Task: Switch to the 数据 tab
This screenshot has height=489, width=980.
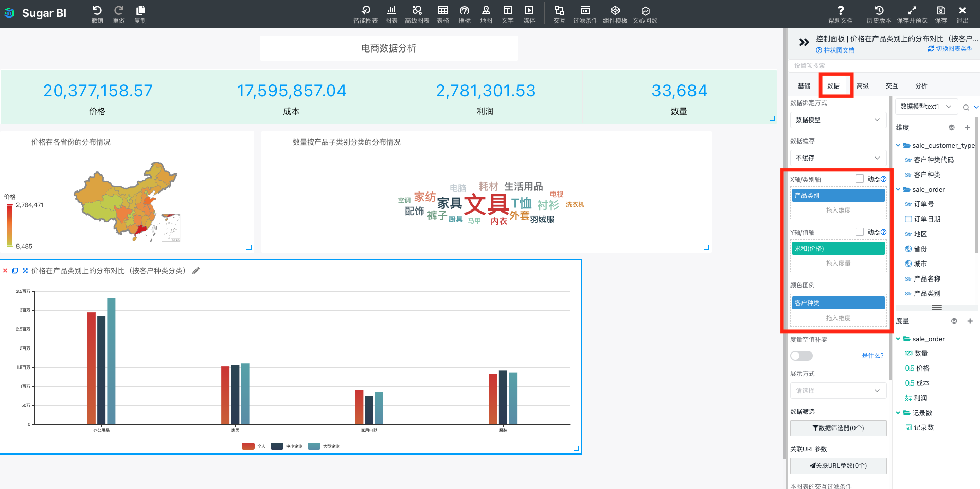Action: coord(833,86)
